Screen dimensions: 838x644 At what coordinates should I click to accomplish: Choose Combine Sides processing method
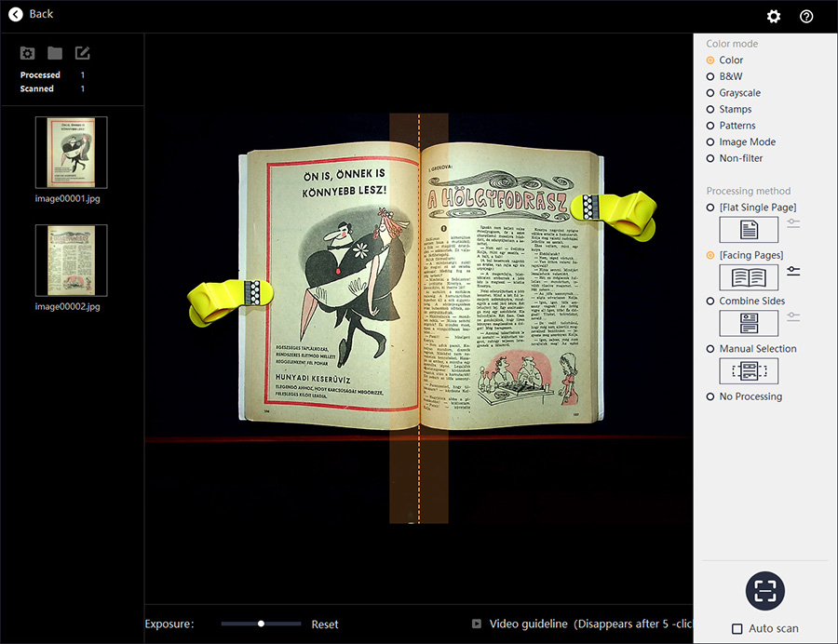746,302
